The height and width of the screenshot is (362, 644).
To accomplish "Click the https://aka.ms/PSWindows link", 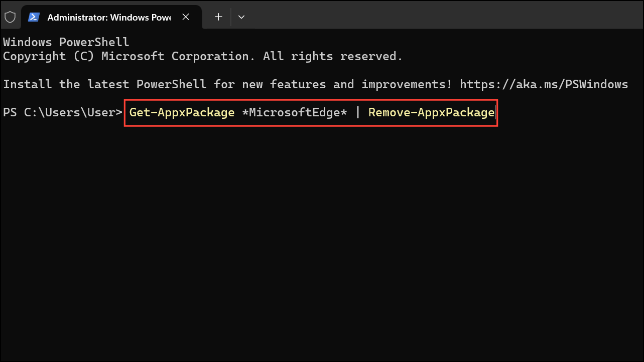I will pos(544,84).
